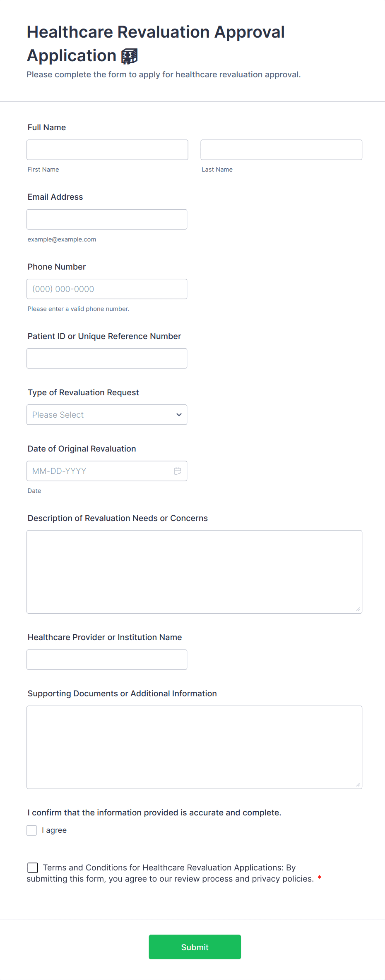Select the Phone Number field
Image resolution: width=385 pixels, height=980 pixels.
coord(107,289)
